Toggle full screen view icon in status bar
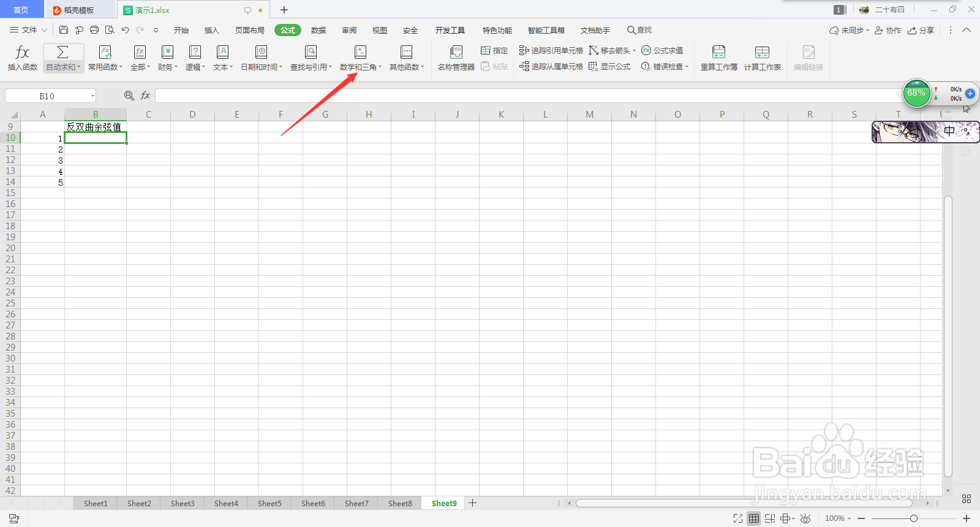Screen dimensions: 980x527 pyautogui.click(x=738, y=518)
